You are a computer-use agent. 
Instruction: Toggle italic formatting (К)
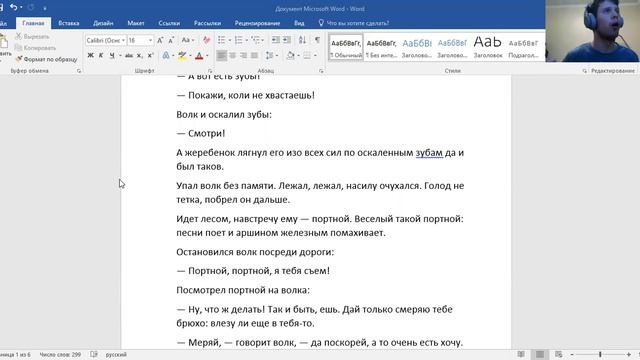(101, 55)
